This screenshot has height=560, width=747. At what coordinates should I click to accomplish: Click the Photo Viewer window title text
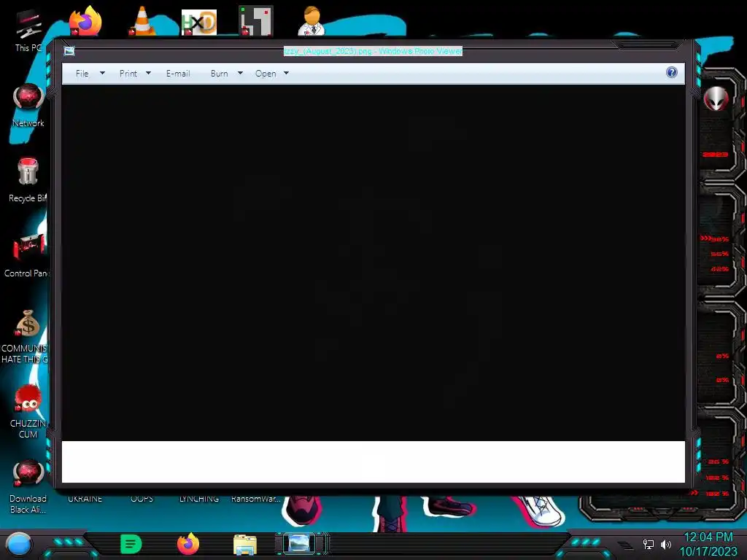point(373,51)
